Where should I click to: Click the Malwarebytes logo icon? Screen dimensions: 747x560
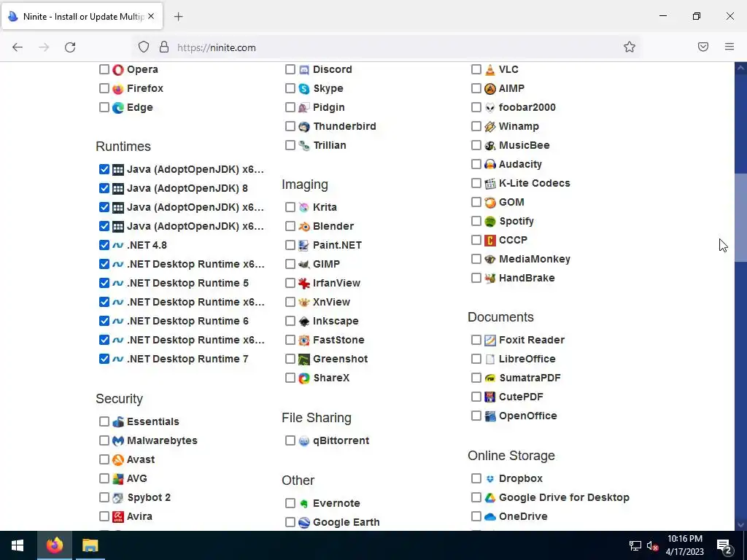tap(117, 441)
